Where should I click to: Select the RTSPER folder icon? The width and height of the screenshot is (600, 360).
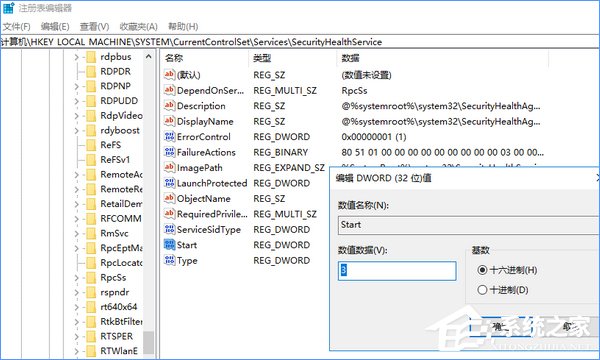tap(91, 336)
